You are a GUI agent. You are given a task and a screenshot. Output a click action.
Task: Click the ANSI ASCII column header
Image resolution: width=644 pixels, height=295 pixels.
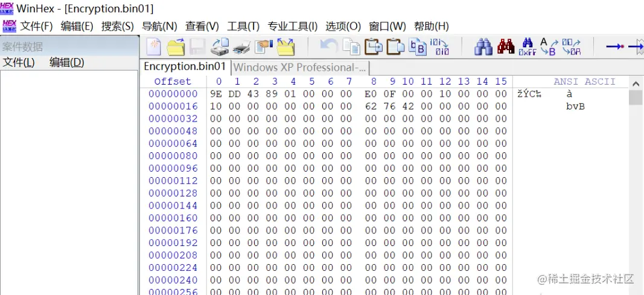tap(584, 82)
